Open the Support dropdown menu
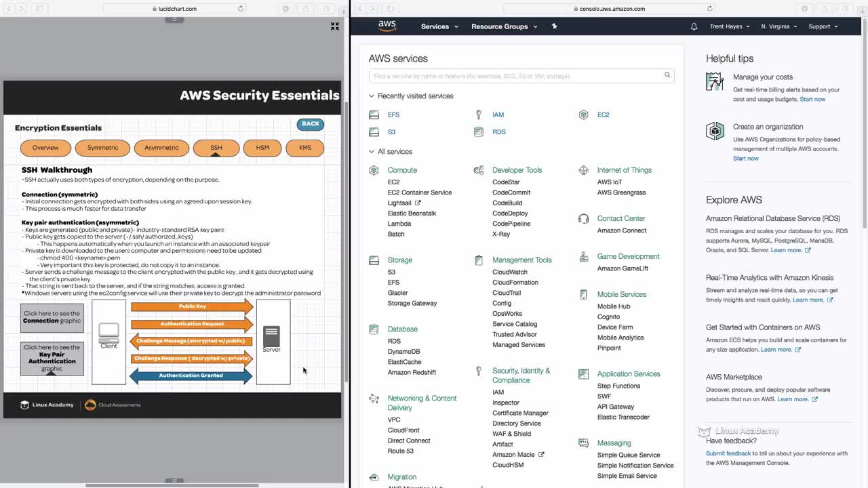868x488 pixels. point(823,26)
